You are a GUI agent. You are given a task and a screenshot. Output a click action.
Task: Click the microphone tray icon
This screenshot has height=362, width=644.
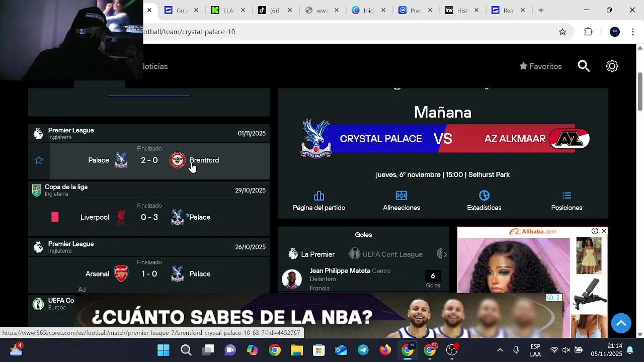(x=516, y=350)
